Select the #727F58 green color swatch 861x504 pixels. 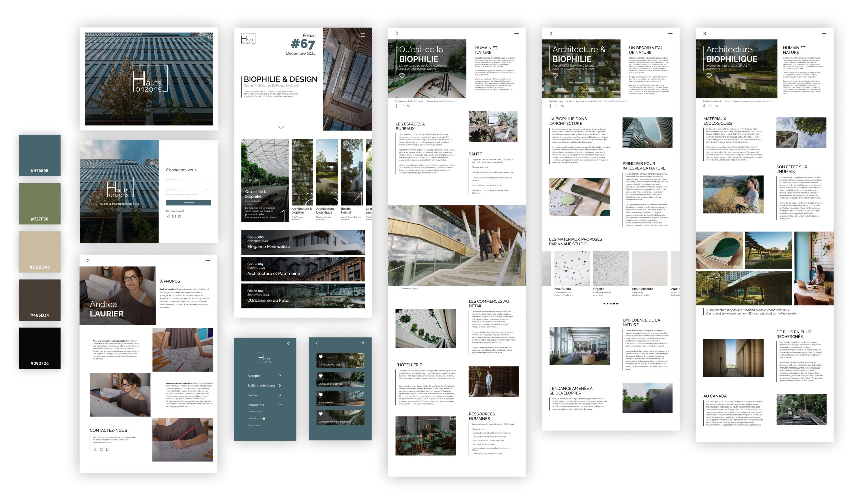click(x=40, y=204)
